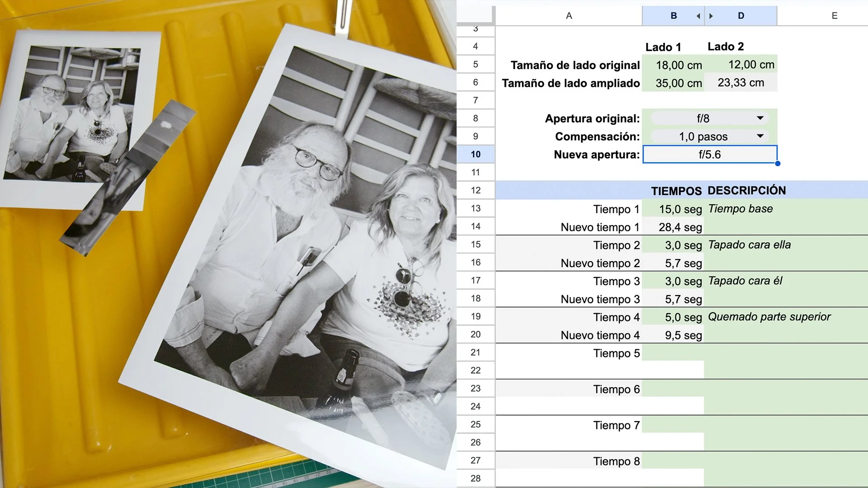Select the 5,0 seg Tiempo 4 cell

(673, 317)
